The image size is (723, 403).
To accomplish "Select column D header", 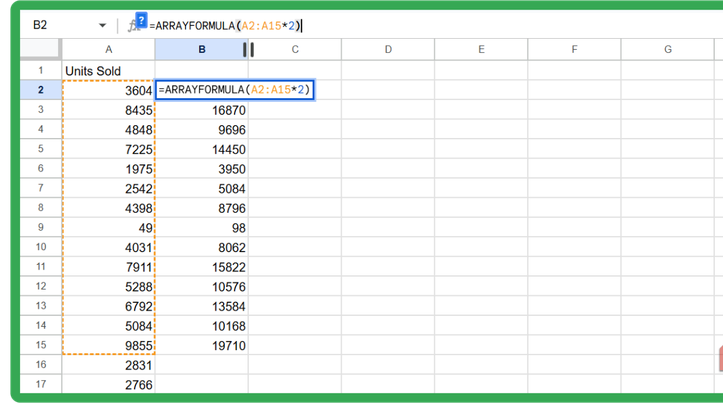I will 388,49.
